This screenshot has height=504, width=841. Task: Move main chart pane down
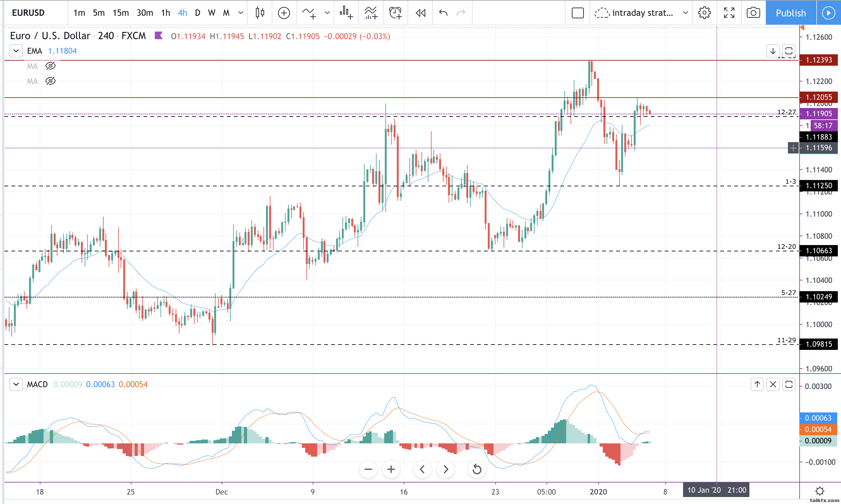point(773,51)
